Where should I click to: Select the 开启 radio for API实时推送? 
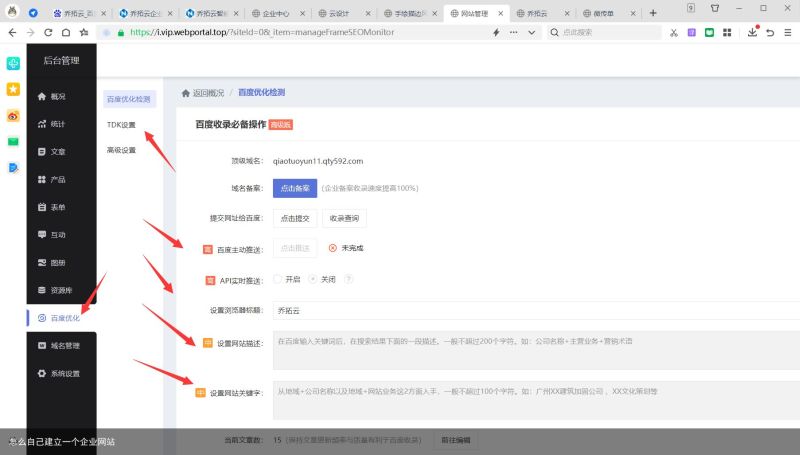click(x=278, y=279)
